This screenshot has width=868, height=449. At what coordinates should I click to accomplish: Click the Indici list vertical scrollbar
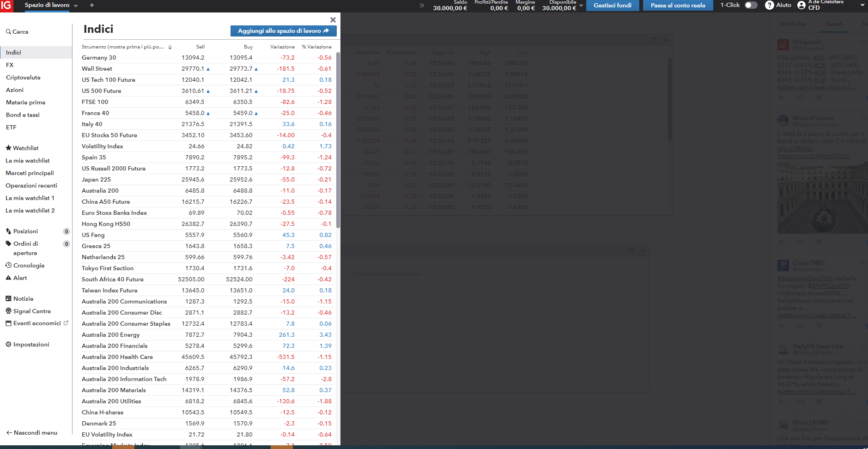click(338, 140)
